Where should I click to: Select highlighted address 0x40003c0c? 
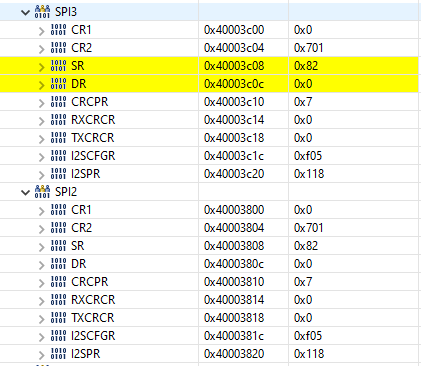pyautogui.click(x=234, y=84)
